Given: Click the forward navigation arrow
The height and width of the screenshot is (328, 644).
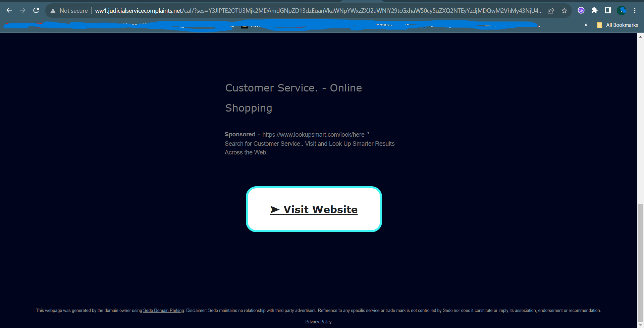Looking at the screenshot, I should 22,10.
